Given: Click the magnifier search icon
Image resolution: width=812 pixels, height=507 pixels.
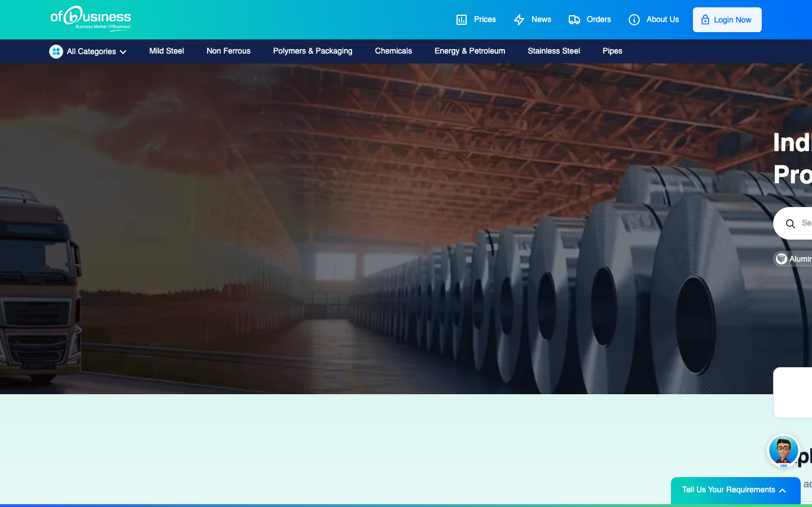Looking at the screenshot, I should 791,224.
